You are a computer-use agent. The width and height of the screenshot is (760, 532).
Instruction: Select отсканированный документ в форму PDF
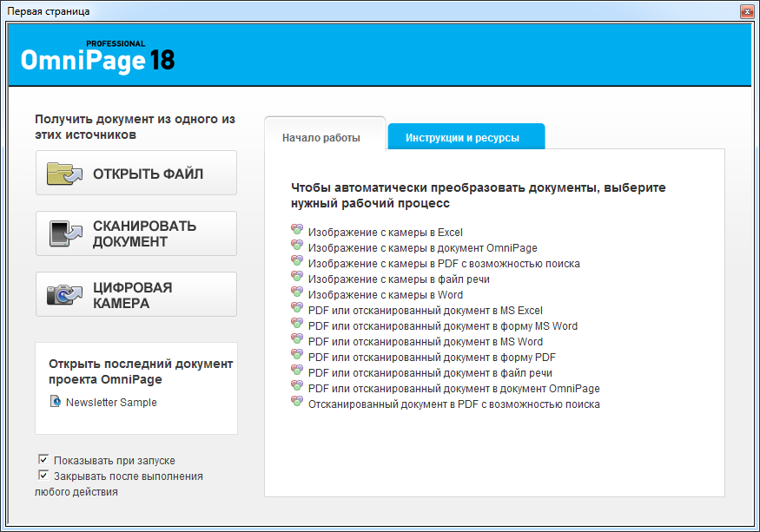(432, 357)
